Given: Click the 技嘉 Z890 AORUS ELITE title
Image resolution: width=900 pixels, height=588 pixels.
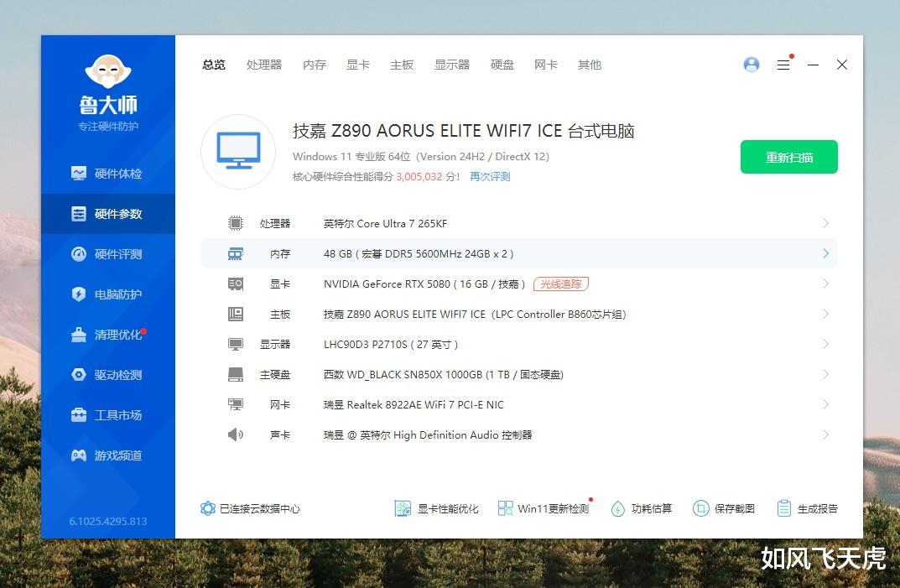Looking at the screenshot, I should [463, 131].
